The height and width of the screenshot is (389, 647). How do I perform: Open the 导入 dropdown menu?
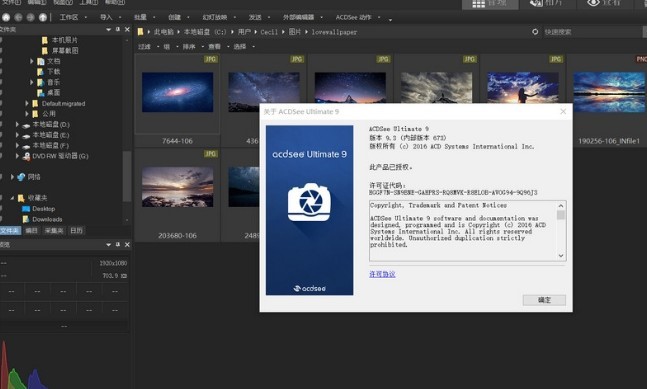click(110, 17)
